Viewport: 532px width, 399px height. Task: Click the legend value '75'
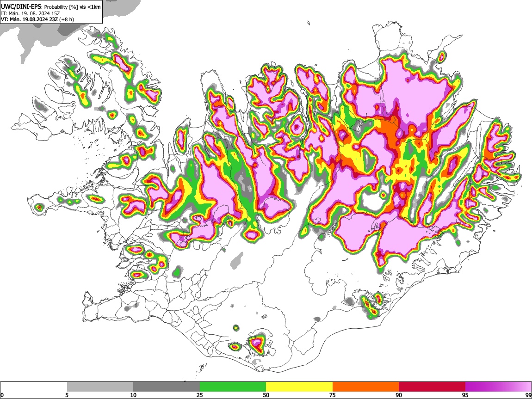coord(333,395)
